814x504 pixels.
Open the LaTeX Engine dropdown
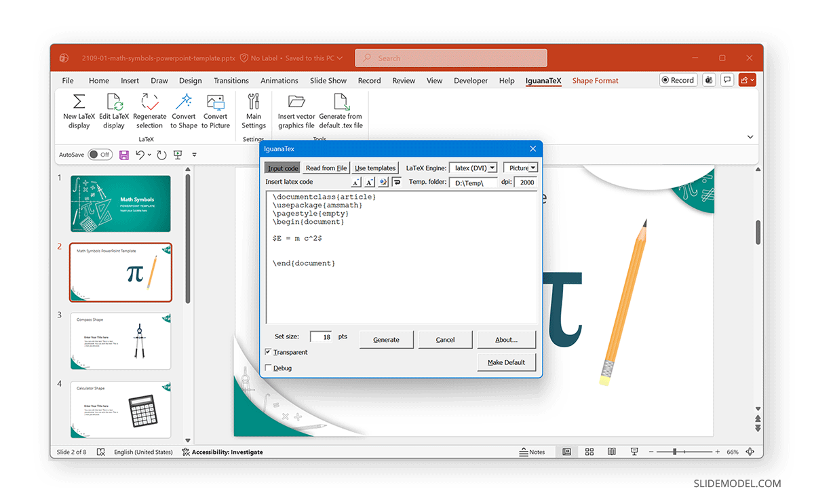coord(493,168)
